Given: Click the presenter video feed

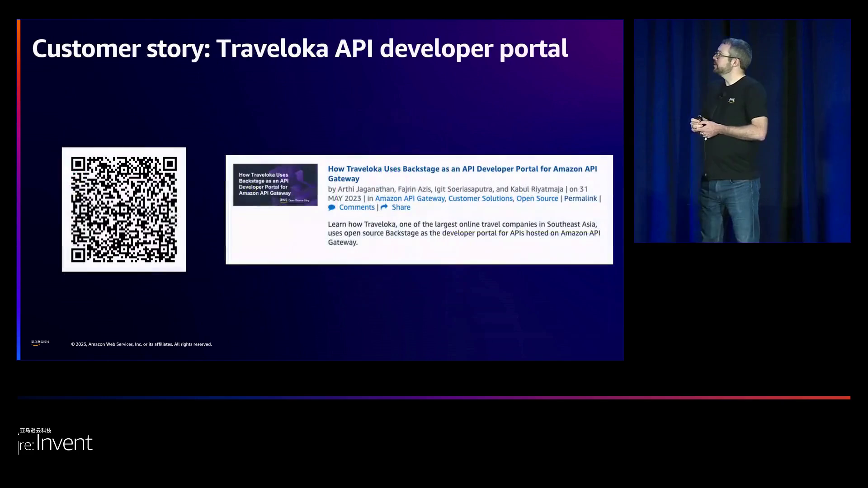Looking at the screenshot, I should point(741,131).
